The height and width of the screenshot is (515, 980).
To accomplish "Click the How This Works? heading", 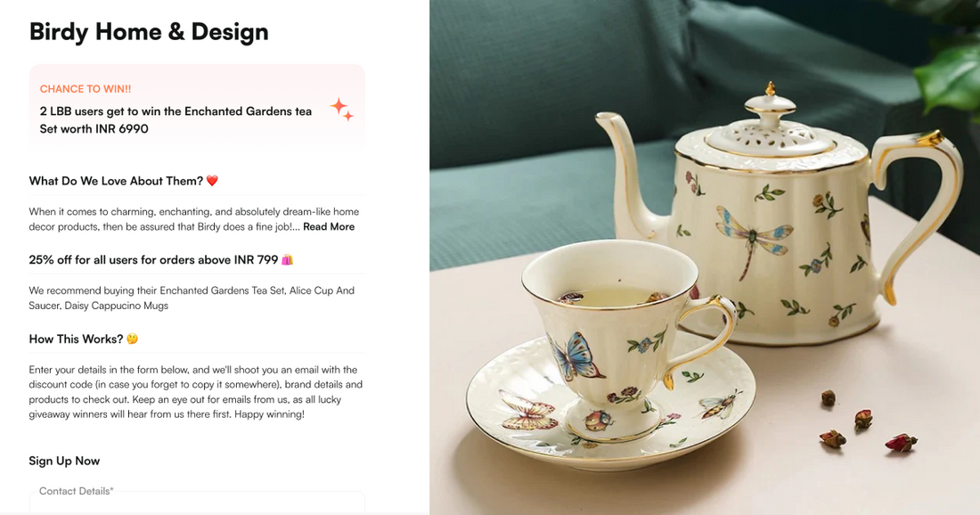I will 76,339.
